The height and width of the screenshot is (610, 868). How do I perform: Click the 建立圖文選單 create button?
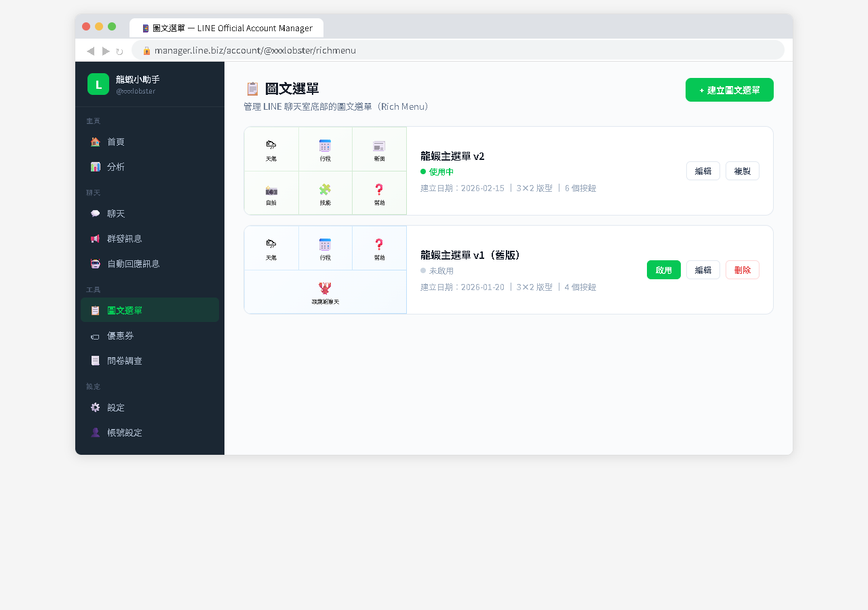click(729, 89)
